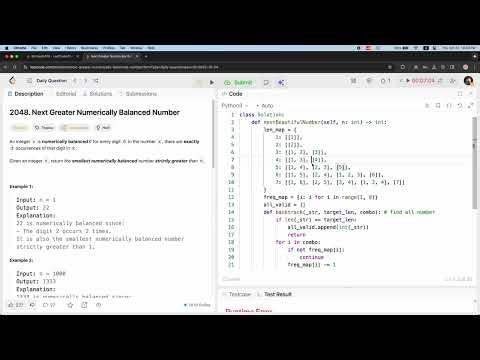The height and width of the screenshot is (360, 480).
Task: Click the bookmark icon in editor toolbar
Action: tap(438, 106)
